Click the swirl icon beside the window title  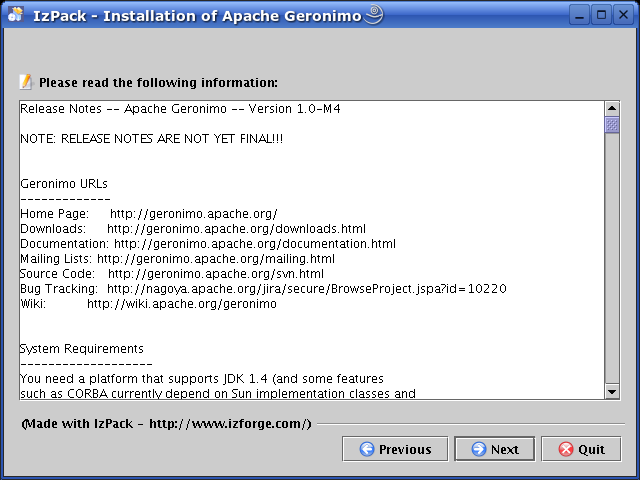pos(373,14)
